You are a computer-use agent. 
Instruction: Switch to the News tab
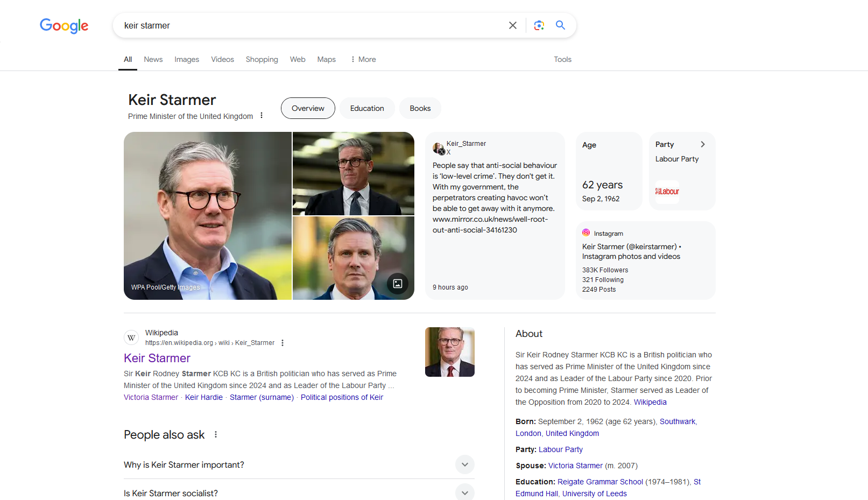click(153, 59)
